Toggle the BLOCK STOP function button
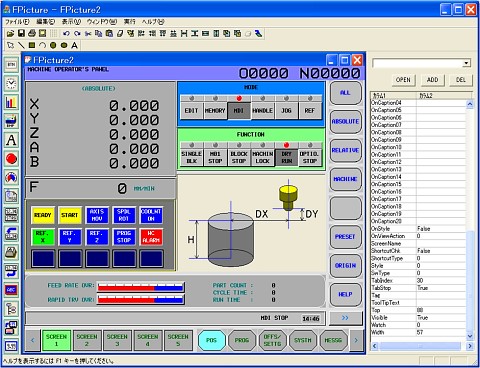The height and width of the screenshot is (368, 480). (239, 157)
